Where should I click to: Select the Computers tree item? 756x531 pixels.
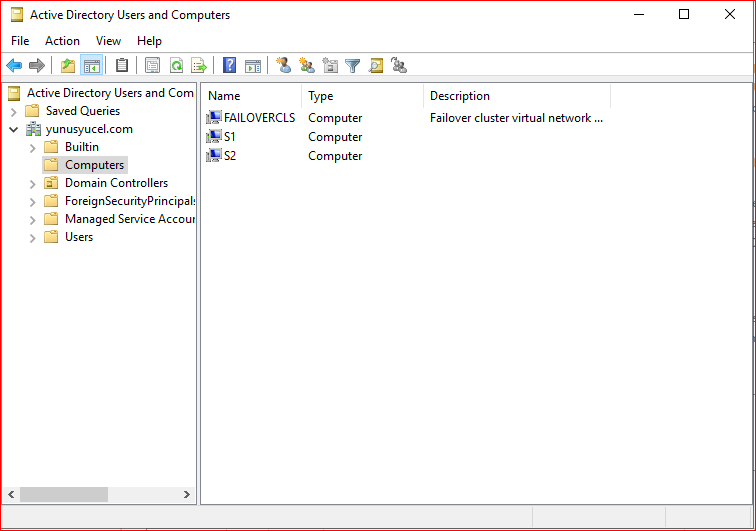click(94, 165)
